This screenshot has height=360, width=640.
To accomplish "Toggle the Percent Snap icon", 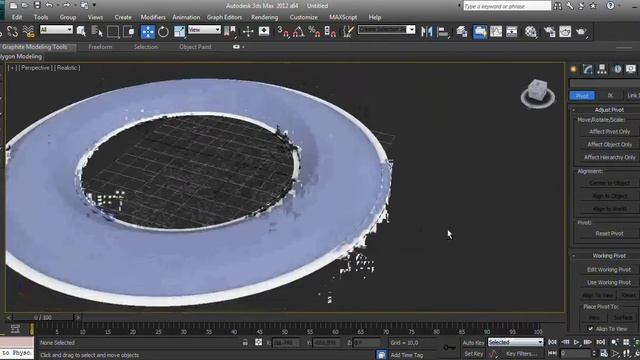I will pyautogui.click(x=314, y=31).
